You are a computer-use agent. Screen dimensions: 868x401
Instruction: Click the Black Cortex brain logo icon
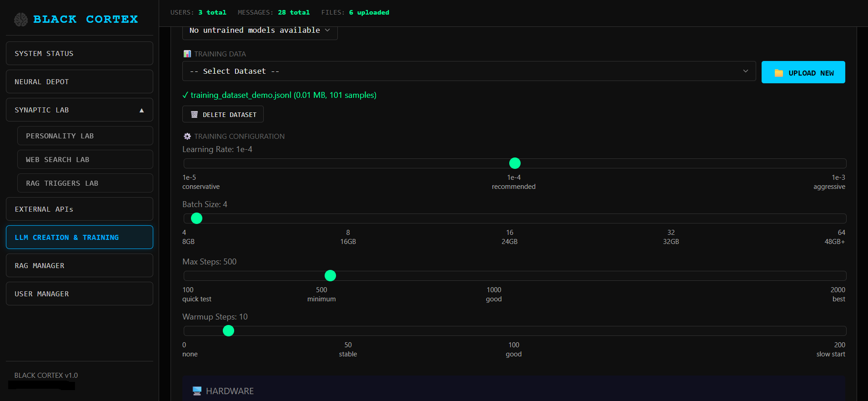click(21, 20)
